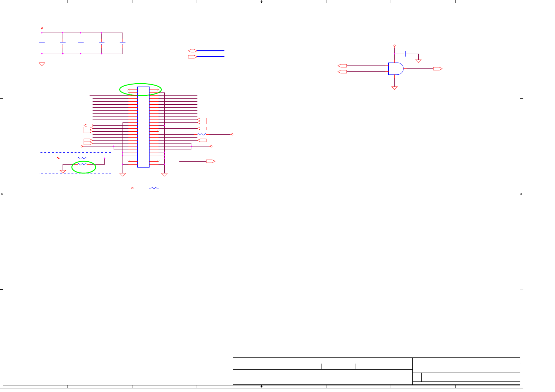Select the port on the lower blue bus
This screenshot has width=555, height=392.
point(193,57)
